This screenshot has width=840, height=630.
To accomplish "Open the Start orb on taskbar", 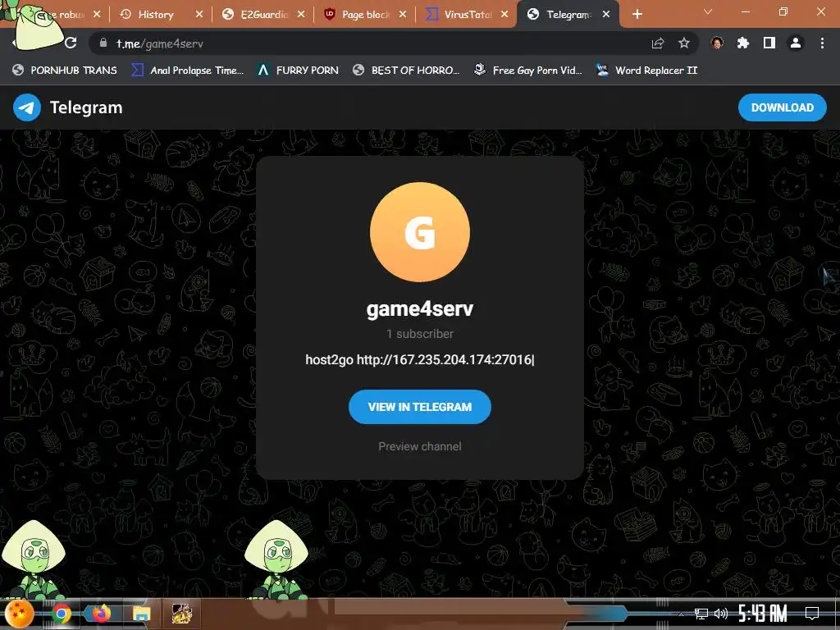I will pyautogui.click(x=19, y=614).
